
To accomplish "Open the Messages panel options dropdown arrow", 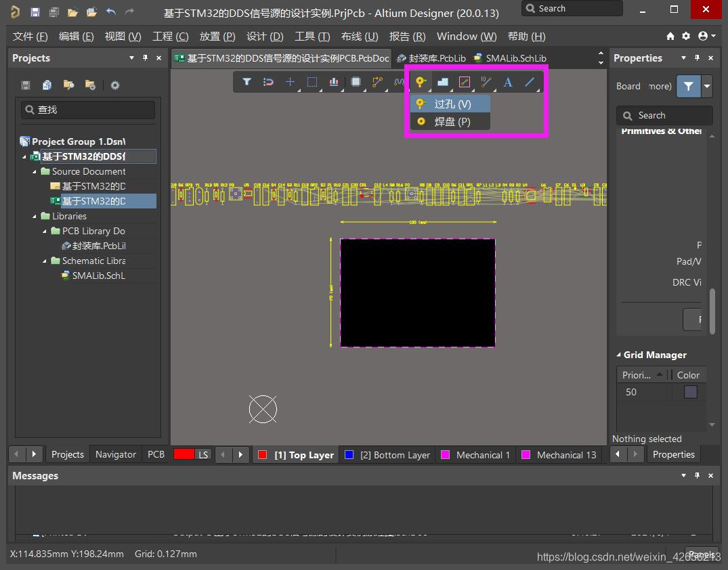I will [683, 475].
